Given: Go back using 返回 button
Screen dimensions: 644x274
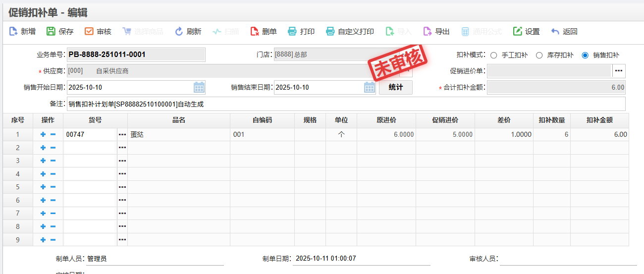Looking at the screenshot, I should click(x=556, y=32).
